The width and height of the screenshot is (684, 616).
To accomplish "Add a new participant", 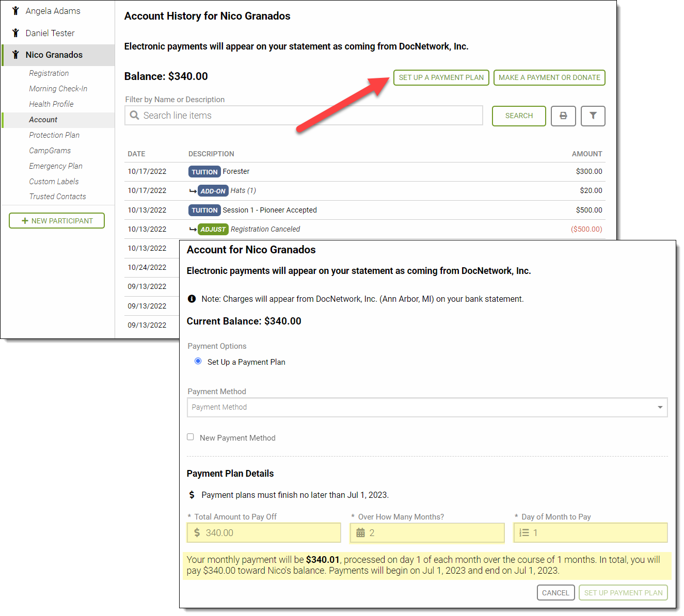I will [x=57, y=221].
